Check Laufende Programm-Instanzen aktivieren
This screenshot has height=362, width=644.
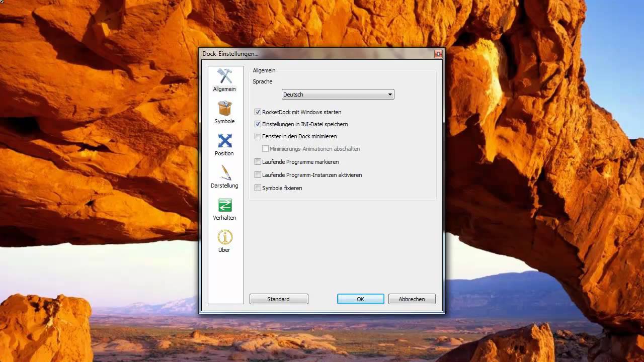click(x=258, y=175)
